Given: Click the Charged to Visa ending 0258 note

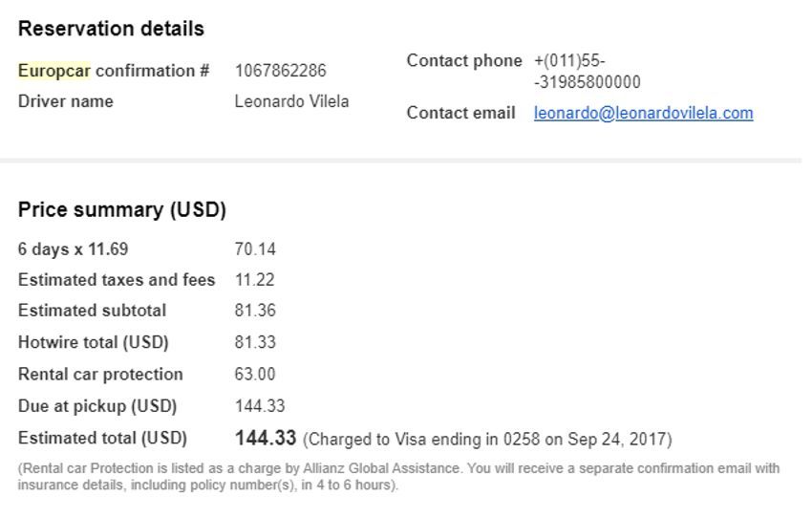Looking at the screenshot, I should click(487, 440).
